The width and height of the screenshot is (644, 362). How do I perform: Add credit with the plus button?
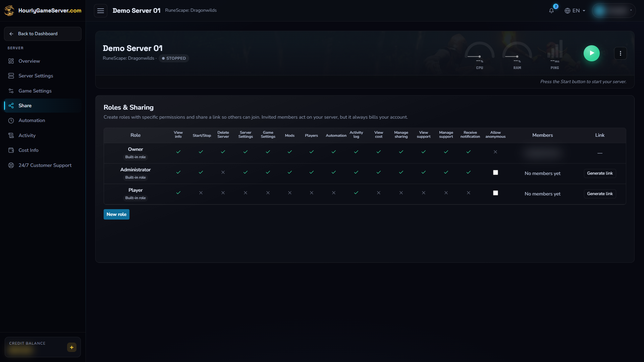72,347
